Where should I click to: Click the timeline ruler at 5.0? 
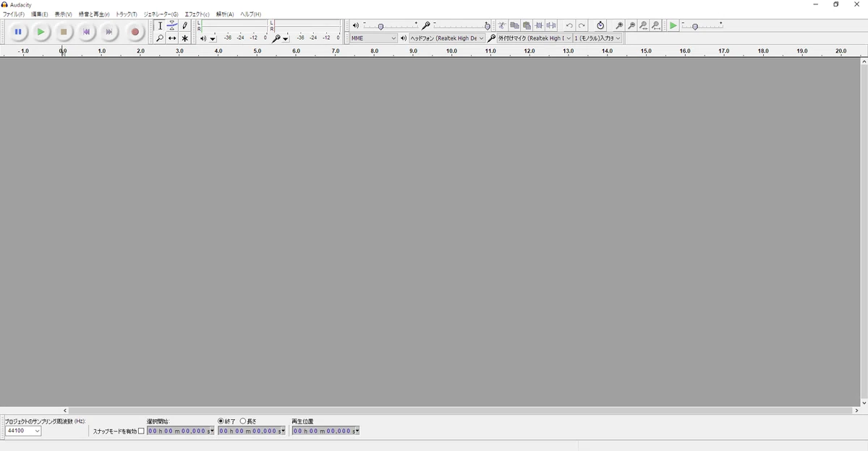[258, 51]
